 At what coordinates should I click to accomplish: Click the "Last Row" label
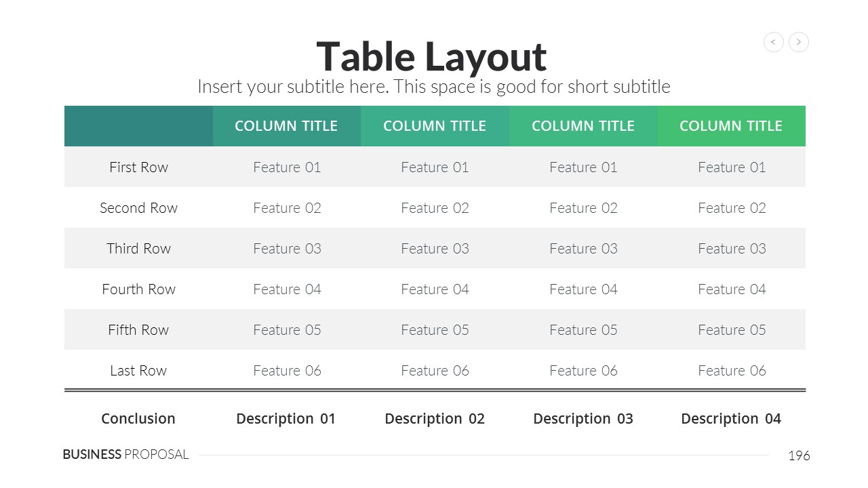pyautogui.click(x=138, y=371)
